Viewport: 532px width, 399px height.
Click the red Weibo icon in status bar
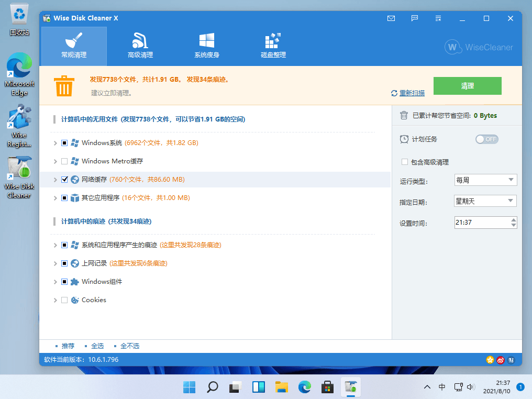(x=501, y=360)
